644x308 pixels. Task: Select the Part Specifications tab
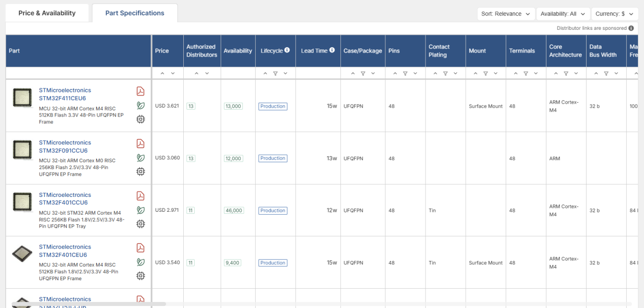point(135,13)
